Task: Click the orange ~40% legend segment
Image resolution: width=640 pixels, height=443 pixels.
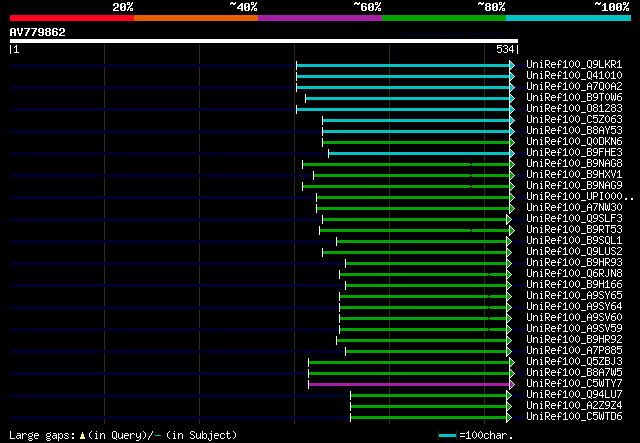Action: click(x=196, y=18)
